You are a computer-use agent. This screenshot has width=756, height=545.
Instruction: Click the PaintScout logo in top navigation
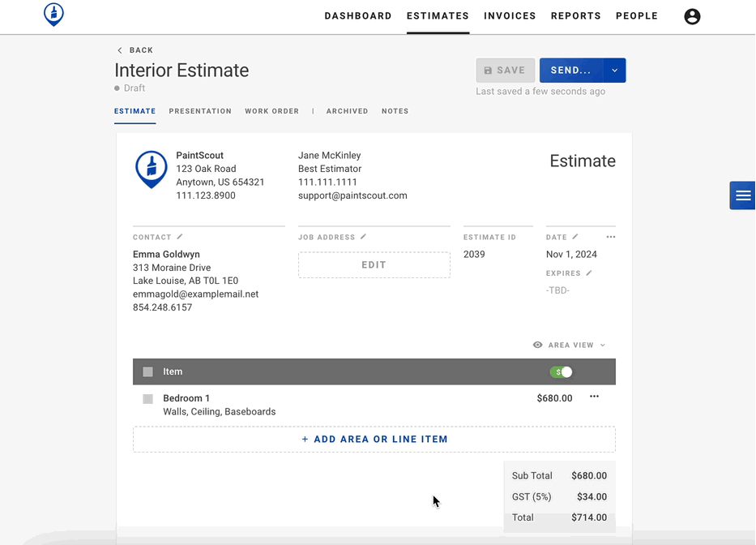tap(53, 15)
